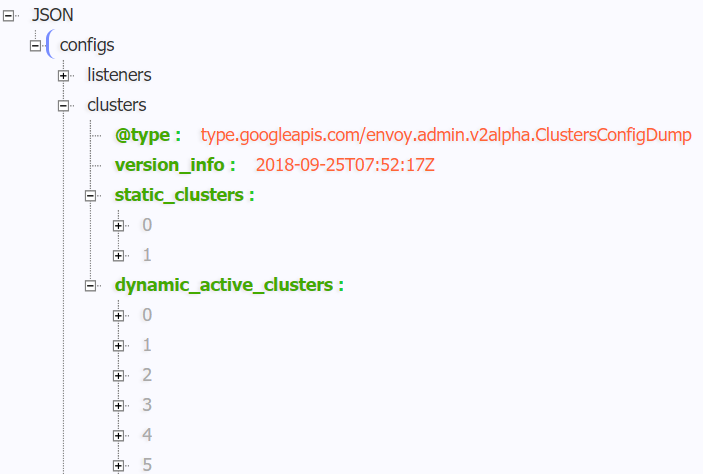Expand item 4 under dynamic_active_clusters
Viewport: 703px width, 474px height.
119,435
